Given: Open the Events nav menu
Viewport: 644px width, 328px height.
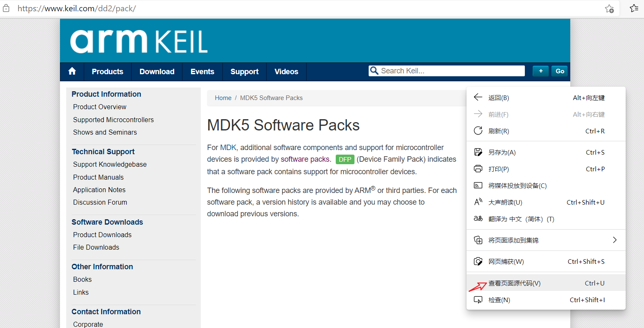Looking at the screenshot, I should click(x=202, y=72).
